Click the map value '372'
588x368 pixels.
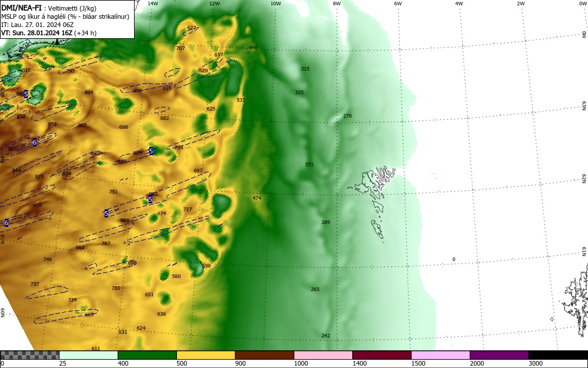[x=309, y=165]
